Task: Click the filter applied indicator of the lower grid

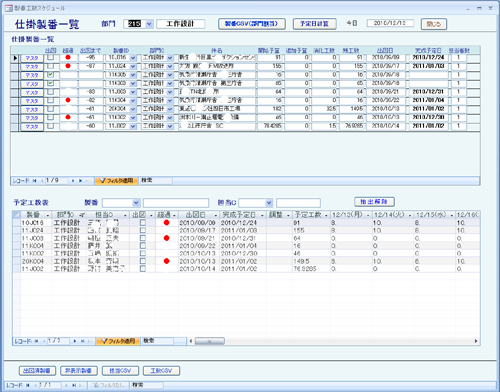Action: 118,341
